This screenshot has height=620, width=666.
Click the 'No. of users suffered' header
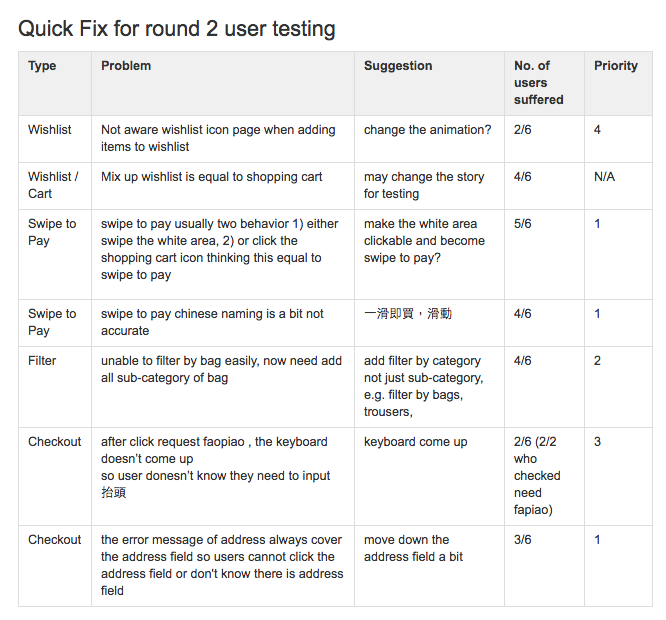tap(545, 83)
